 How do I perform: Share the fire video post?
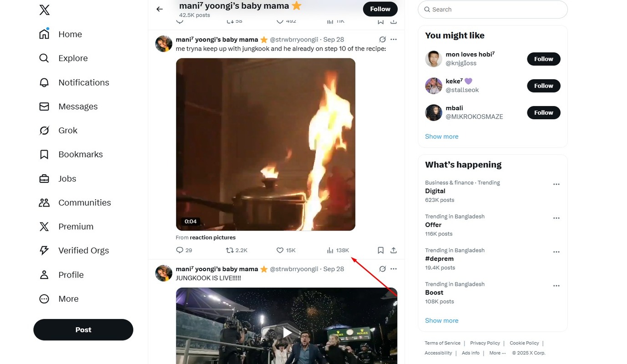point(394,250)
